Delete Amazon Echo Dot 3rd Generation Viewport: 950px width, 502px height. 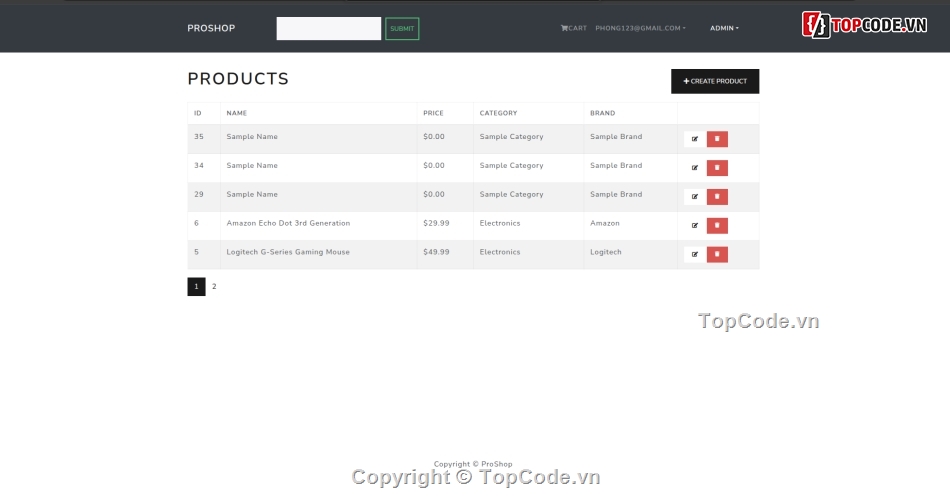coord(717,226)
